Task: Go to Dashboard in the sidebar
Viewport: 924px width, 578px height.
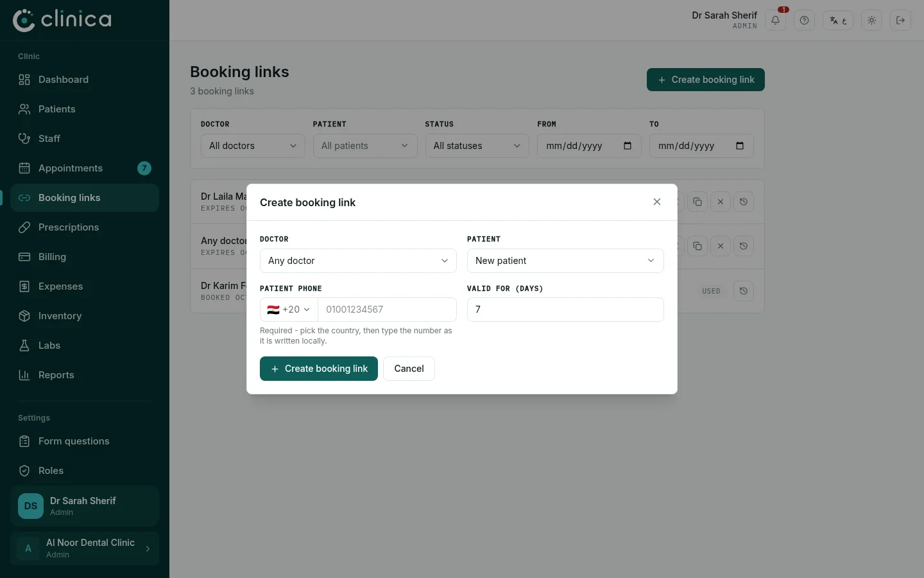Action: point(85,80)
